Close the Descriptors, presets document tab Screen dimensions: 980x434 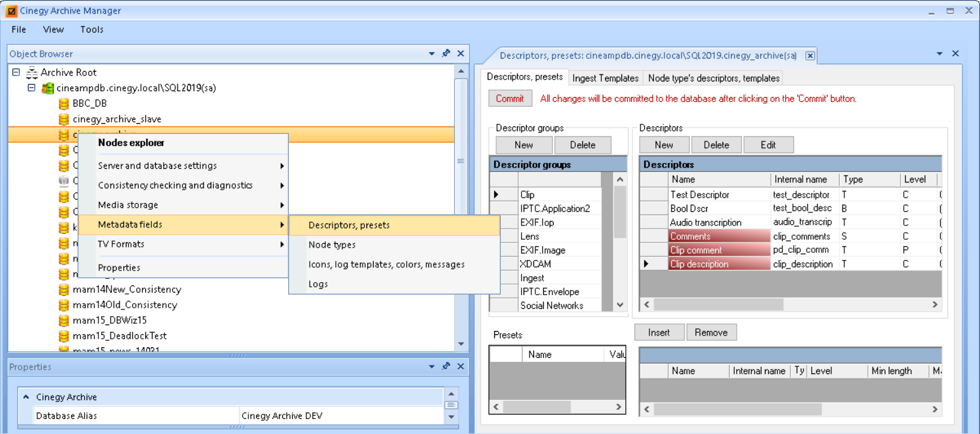pos(810,56)
